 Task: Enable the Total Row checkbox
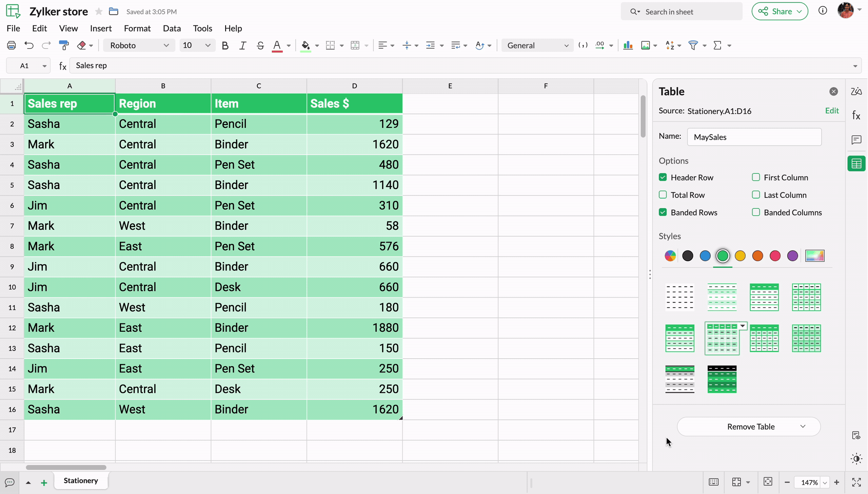663,195
